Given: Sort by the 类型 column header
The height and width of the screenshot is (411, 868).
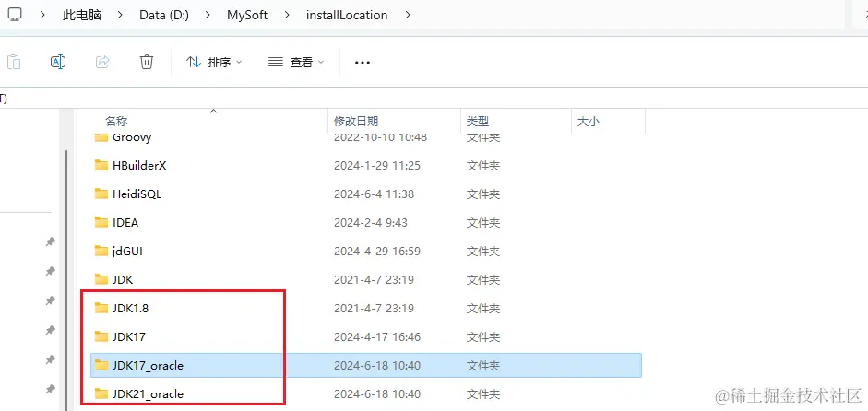Looking at the screenshot, I should (478, 121).
